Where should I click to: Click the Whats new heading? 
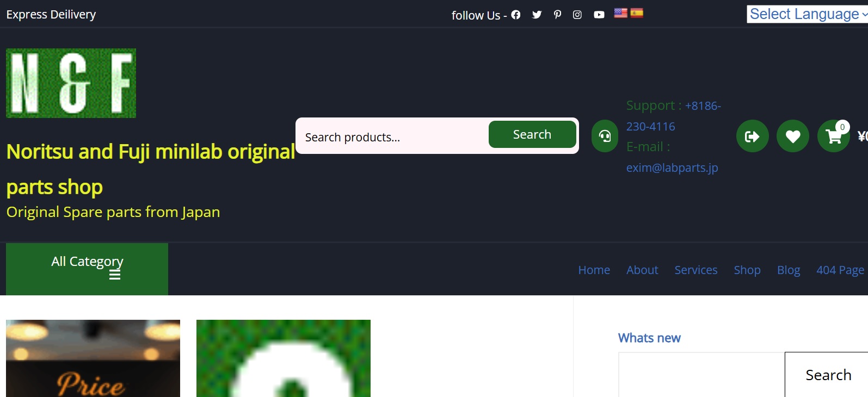(649, 338)
